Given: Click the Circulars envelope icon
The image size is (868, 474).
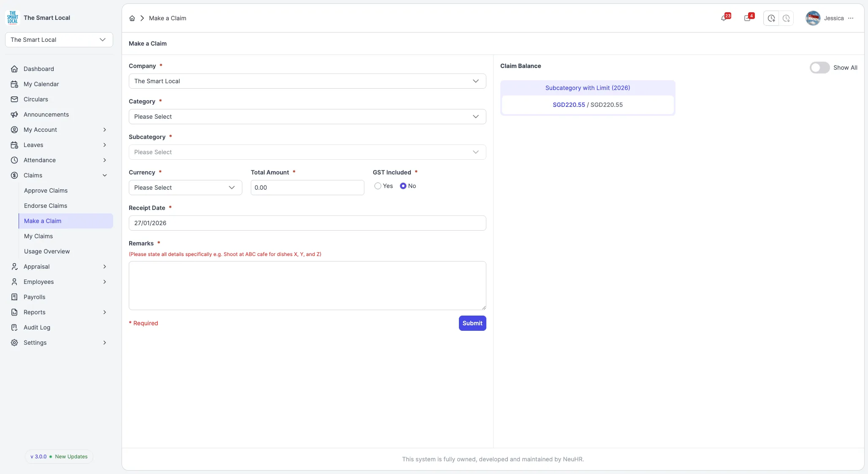Looking at the screenshot, I should [14, 99].
